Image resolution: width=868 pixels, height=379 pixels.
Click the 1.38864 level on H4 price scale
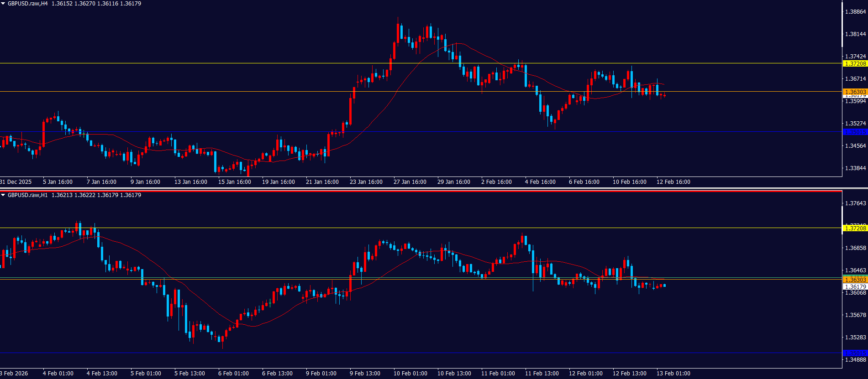[x=855, y=12]
